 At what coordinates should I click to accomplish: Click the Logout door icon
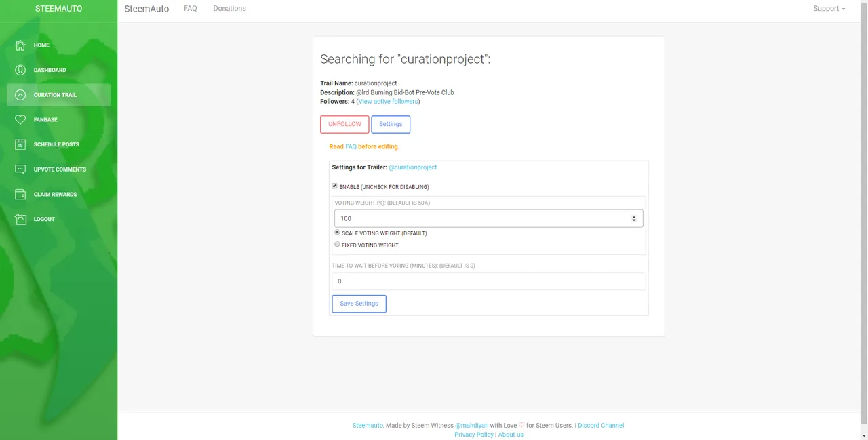(x=20, y=219)
